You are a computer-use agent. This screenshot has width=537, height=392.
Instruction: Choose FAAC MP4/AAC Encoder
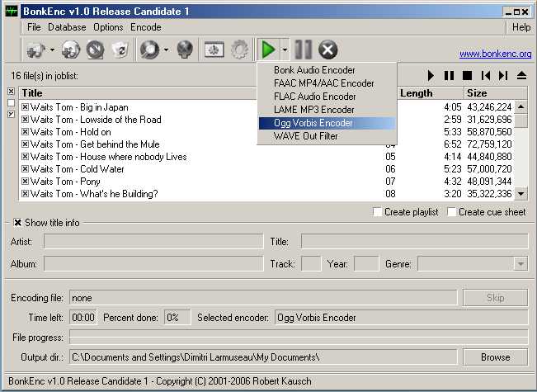pos(327,83)
